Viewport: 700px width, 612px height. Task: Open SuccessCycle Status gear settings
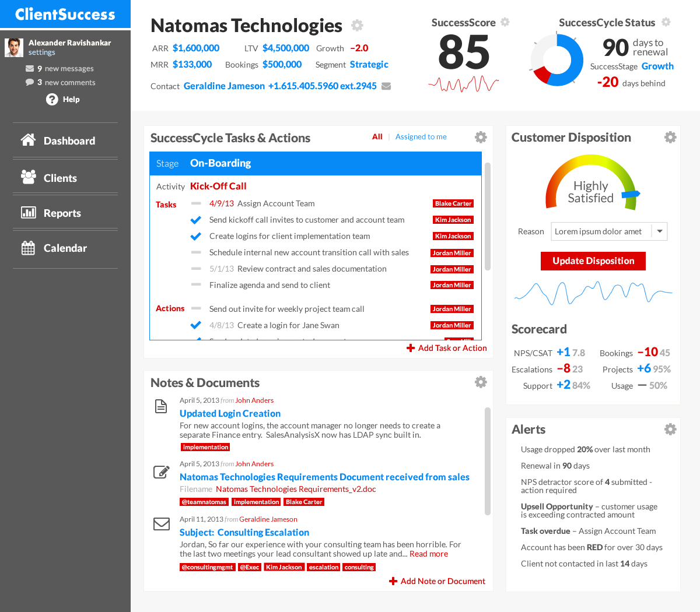666,22
